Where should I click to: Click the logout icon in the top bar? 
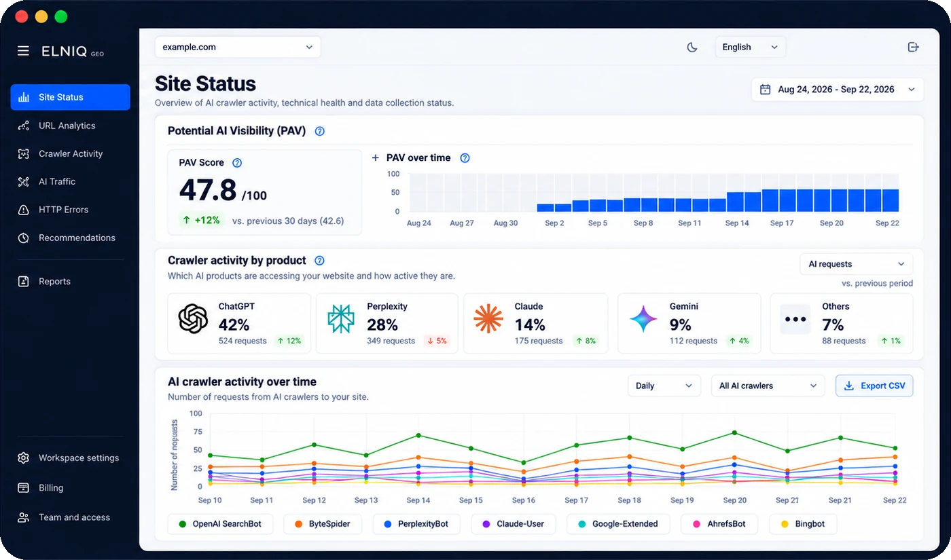tap(913, 47)
